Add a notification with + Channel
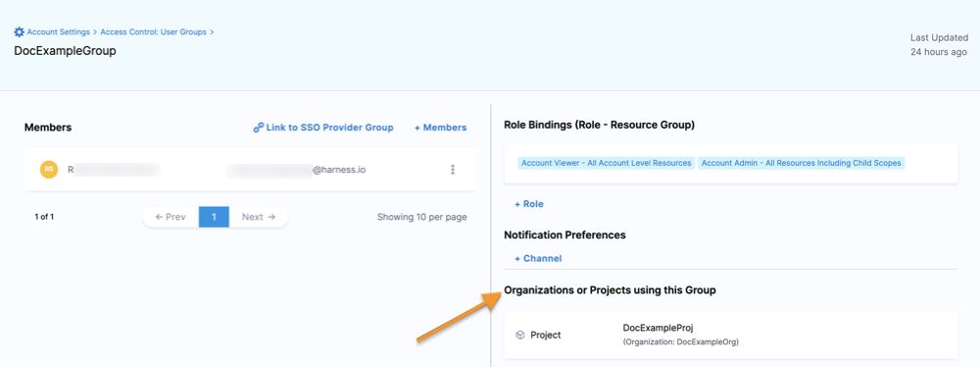980x367 pixels. click(537, 258)
